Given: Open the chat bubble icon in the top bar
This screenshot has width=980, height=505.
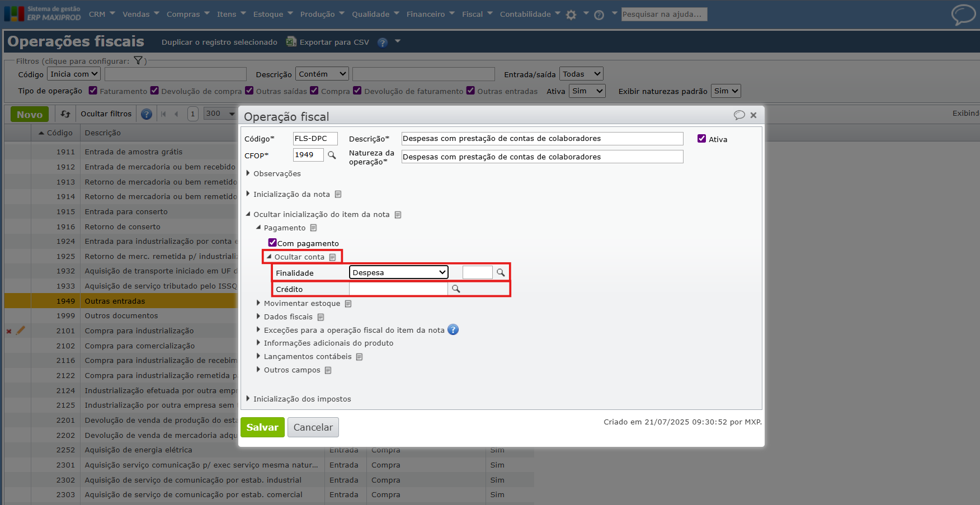Looking at the screenshot, I should pyautogui.click(x=963, y=15).
